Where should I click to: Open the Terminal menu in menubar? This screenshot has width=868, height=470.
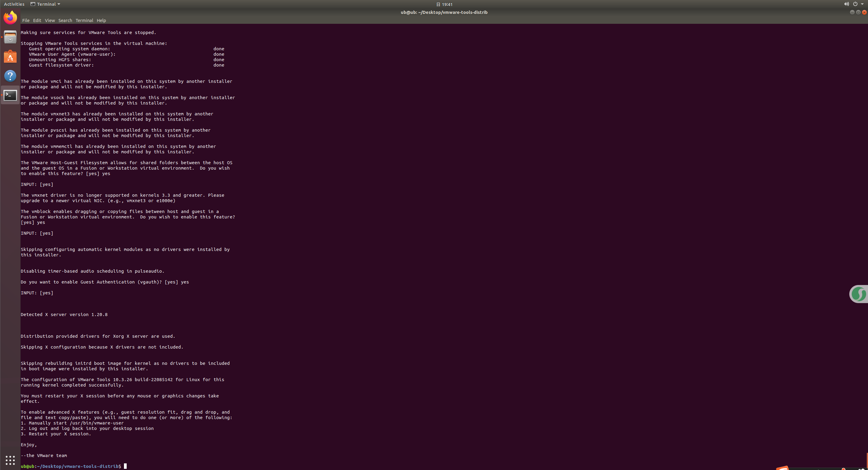coord(84,20)
